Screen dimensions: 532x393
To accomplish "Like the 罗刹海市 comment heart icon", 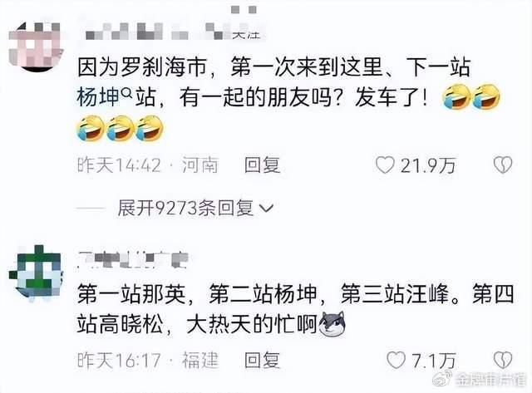I will (x=385, y=165).
